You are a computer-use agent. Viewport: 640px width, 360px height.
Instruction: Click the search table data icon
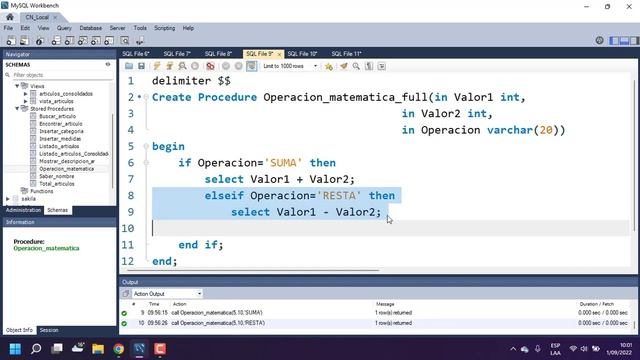point(124,41)
